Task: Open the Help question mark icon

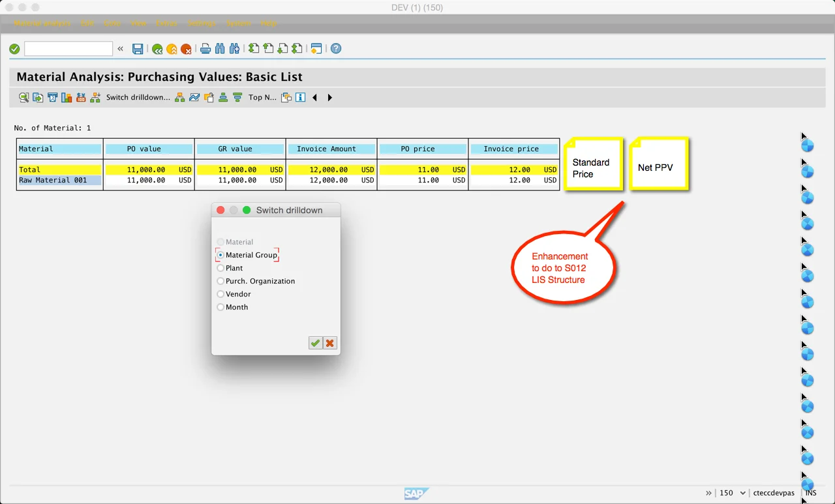Action: click(336, 49)
